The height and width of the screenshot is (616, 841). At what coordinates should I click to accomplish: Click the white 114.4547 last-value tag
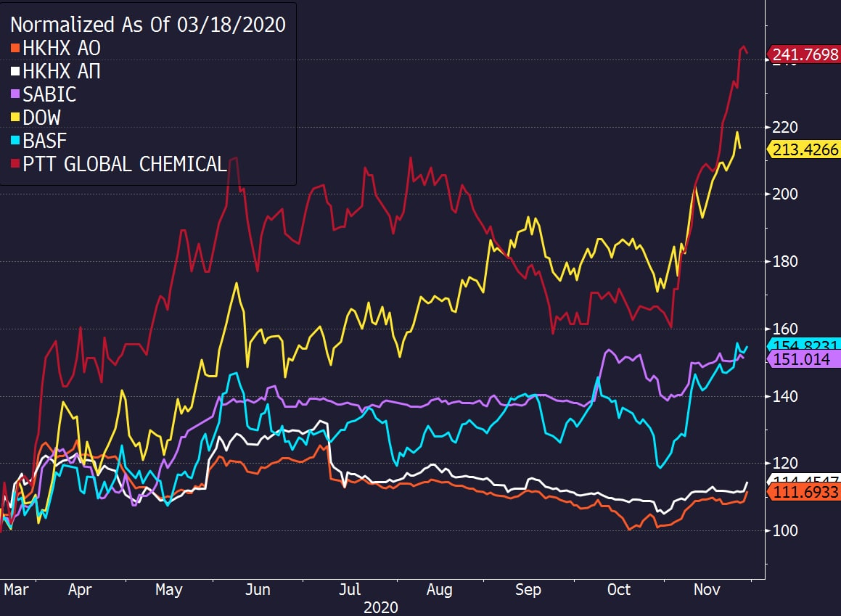(x=803, y=479)
